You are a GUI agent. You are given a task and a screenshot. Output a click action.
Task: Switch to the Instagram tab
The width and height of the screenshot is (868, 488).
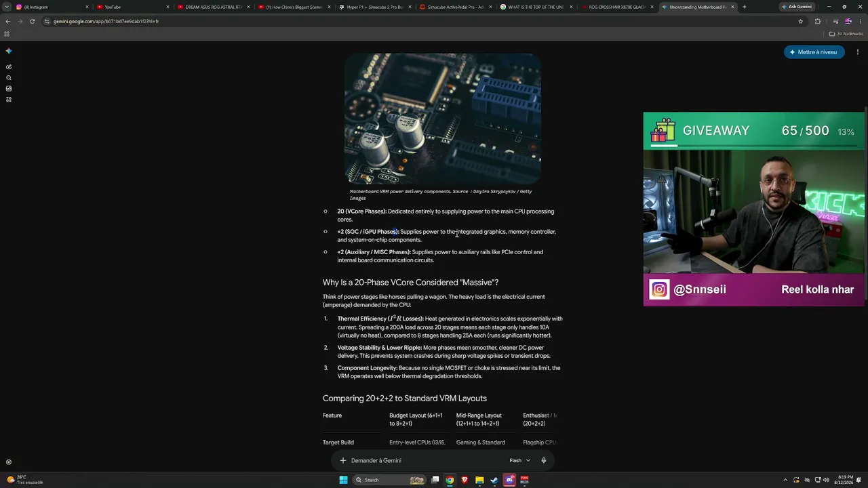tap(52, 7)
